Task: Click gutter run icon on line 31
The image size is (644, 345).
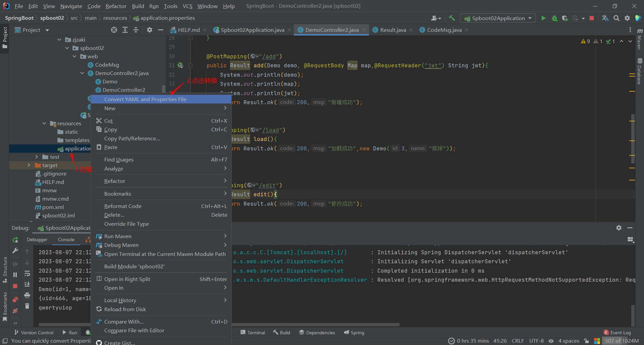Action: click(x=180, y=65)
